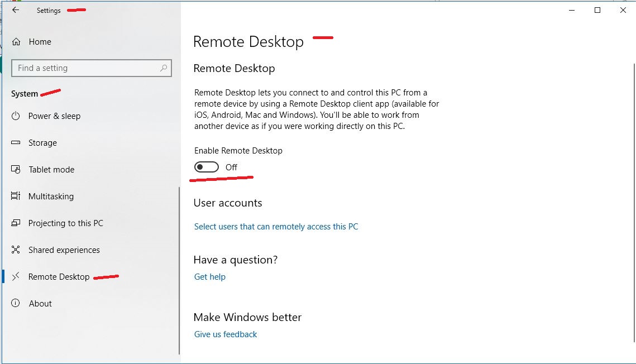The width and height of the screenshot is (636, 364).
Task: Click the Make Windows better heading
Action: pyautogui.click(x=247, y=317)
